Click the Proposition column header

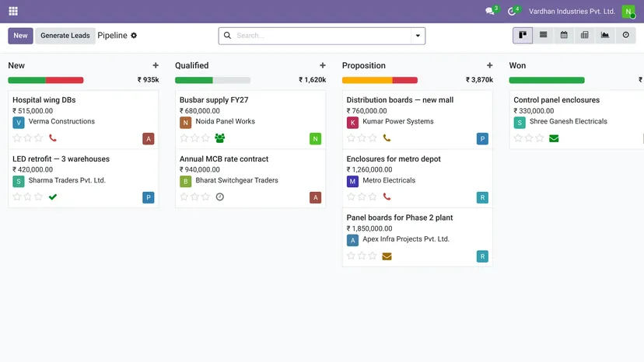pos(363,65)
